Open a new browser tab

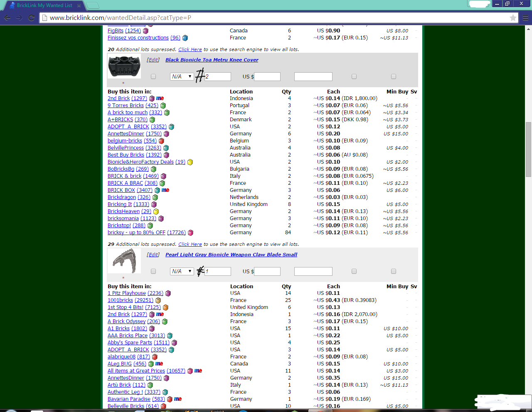(x=92, y=5)
